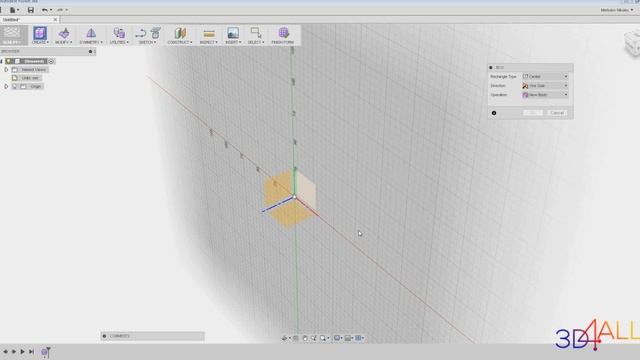This screenshot has width=640, height=360.
Task: Click Cancel in the Box dialog
Action: click(557, 113)
